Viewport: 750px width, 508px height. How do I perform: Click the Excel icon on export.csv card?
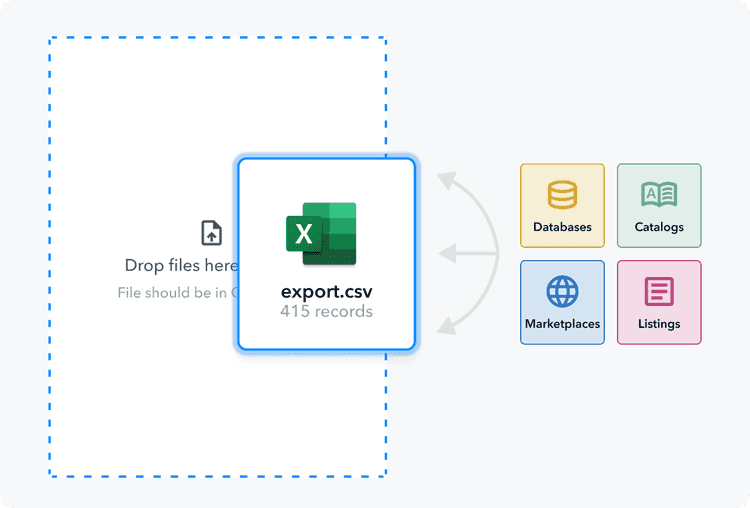click(x=321, y=233)
